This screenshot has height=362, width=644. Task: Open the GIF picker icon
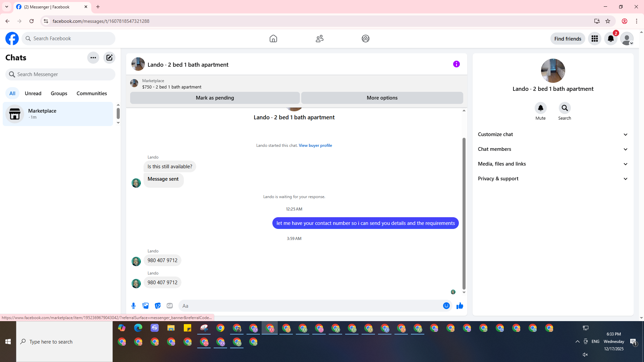point(170,306)
